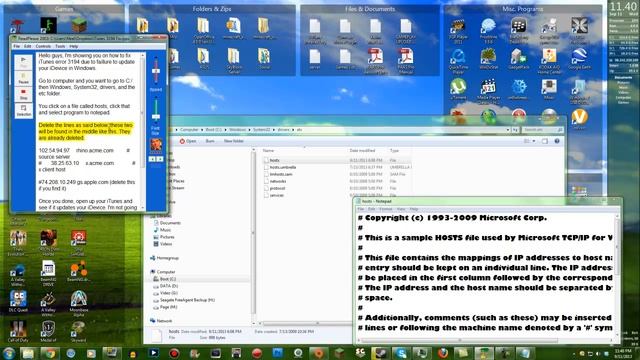Click the Explorer search box
Screen dimensions: 640x360
pos(543,130)
